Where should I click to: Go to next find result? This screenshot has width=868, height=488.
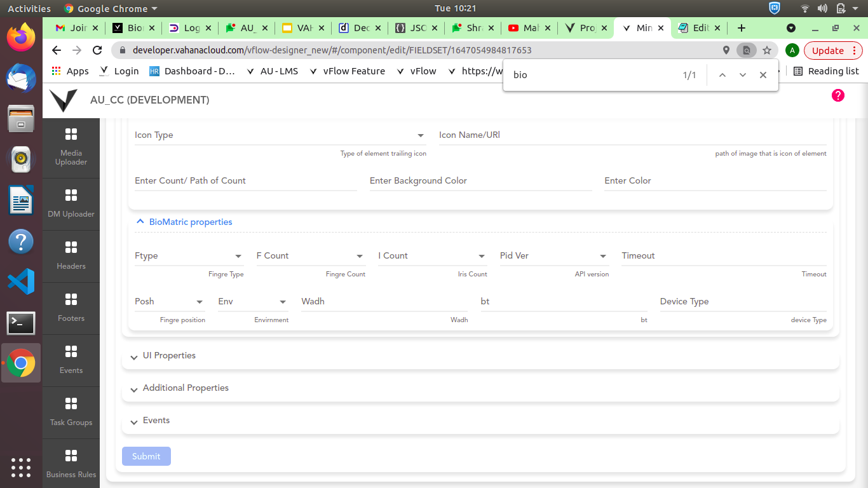pyautogui.click(x=742, y=75)
